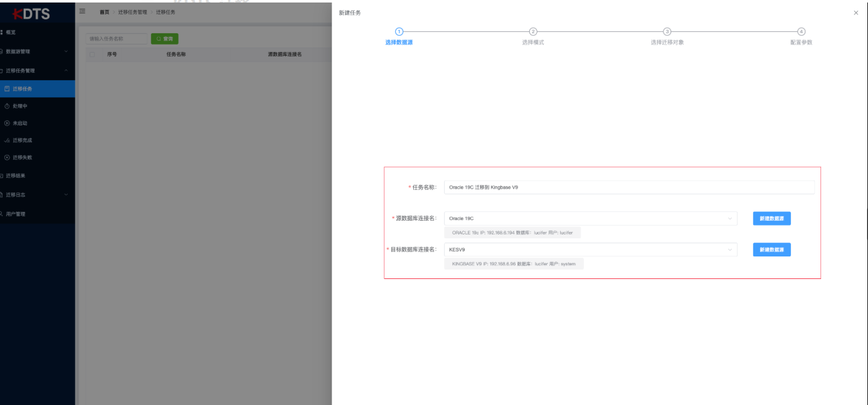Open 迁移日志 in the sidebar
Image resolution: width=868 pixels, height=405 pixels.
coord(37,194)
